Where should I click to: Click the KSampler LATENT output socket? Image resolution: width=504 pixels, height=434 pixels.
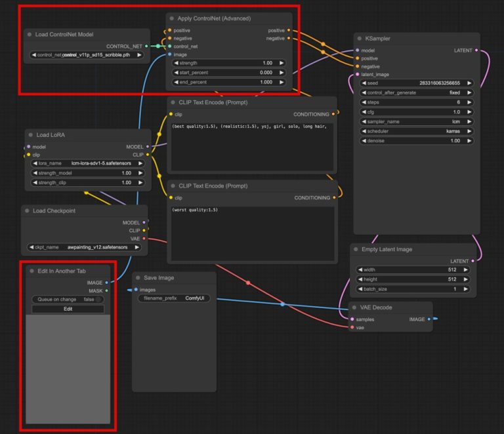click(x=476, y=50)
